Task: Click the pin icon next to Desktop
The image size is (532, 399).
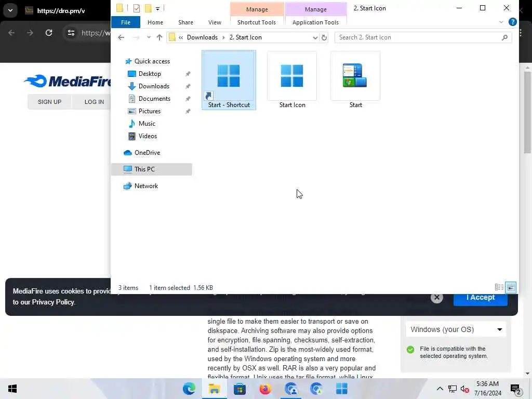Action: [x=188, y=74]
